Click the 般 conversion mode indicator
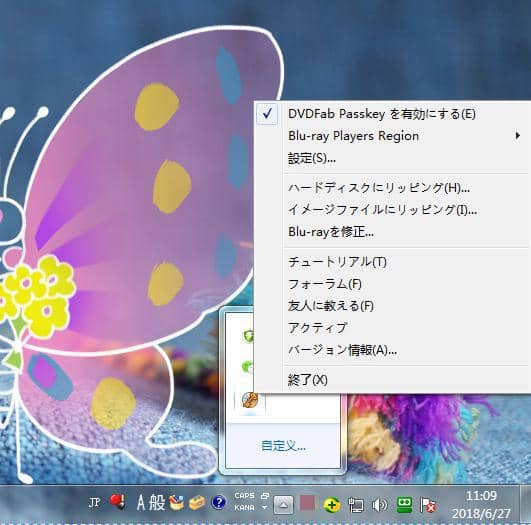 (157, 503)
